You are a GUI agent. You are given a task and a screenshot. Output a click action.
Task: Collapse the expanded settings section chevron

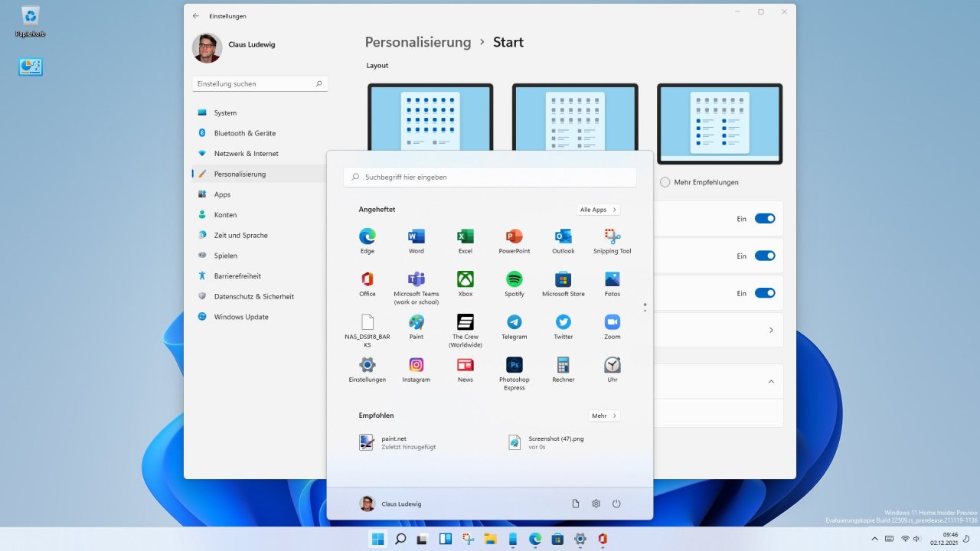click(771, 381)
